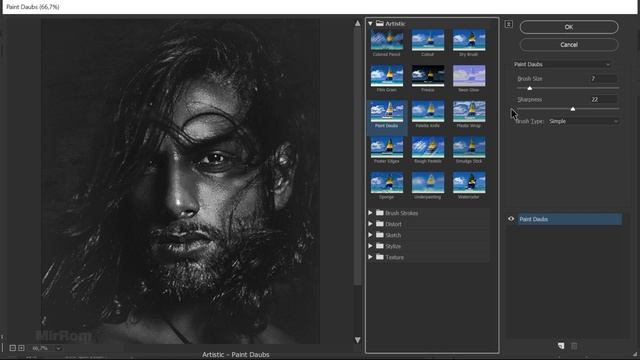Open the zoom percentage dropdown
This screenshot has width=640, height=360.
(x=58, y=348)
